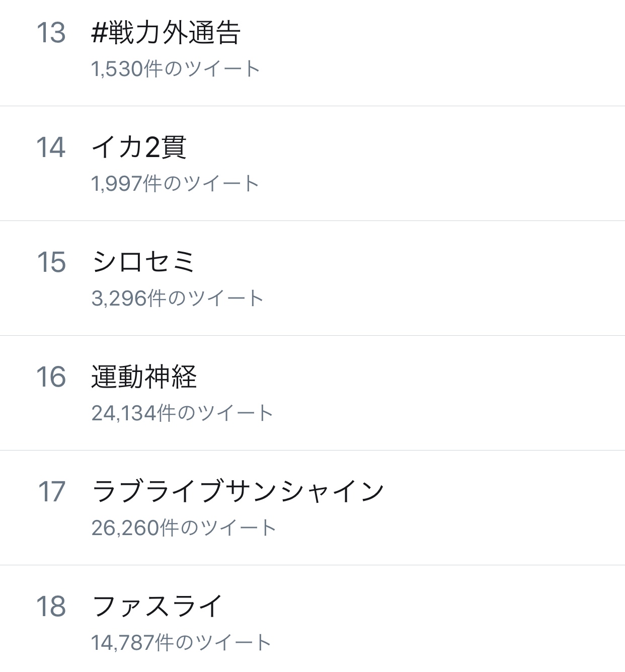The image size is (625, 672).
Task: Select the シロセミ trend title
Action: 143,262
